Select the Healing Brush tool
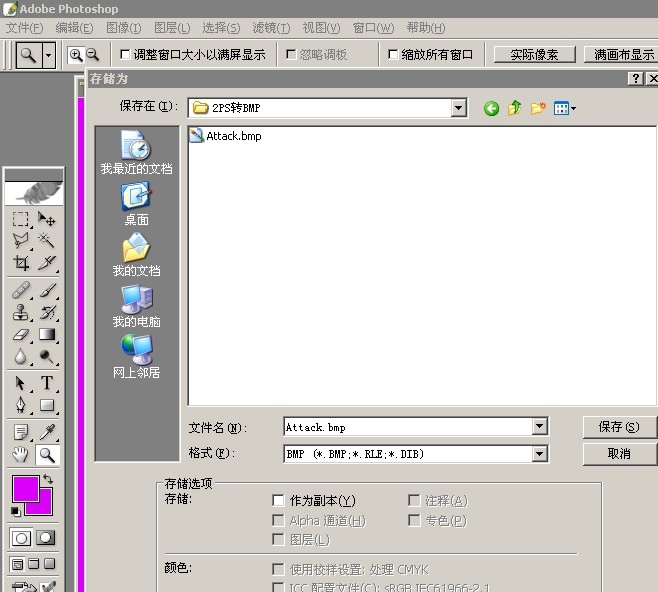Screen dimensions: 658x592 [20, 290]
